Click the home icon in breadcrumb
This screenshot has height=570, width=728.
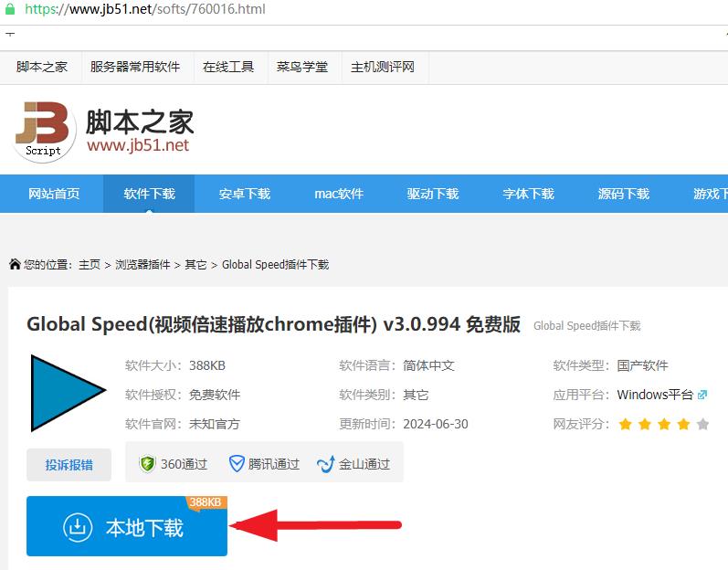15,264
